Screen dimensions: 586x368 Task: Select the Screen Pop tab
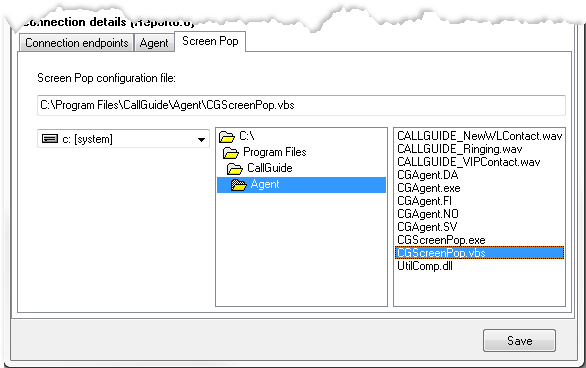tap(210, 41)
